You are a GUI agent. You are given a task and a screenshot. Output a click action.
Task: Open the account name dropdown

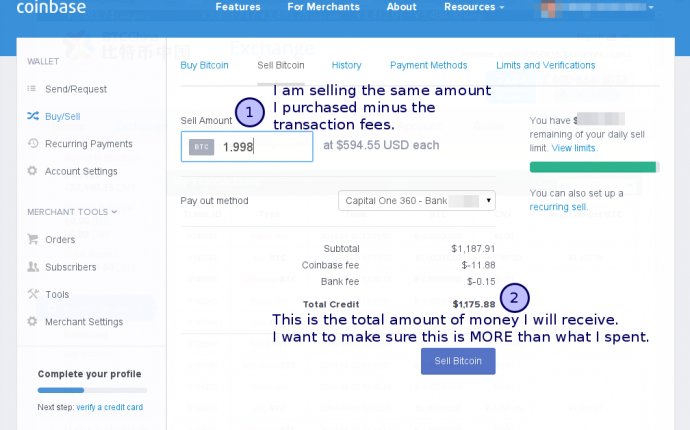tap(604, 7)
